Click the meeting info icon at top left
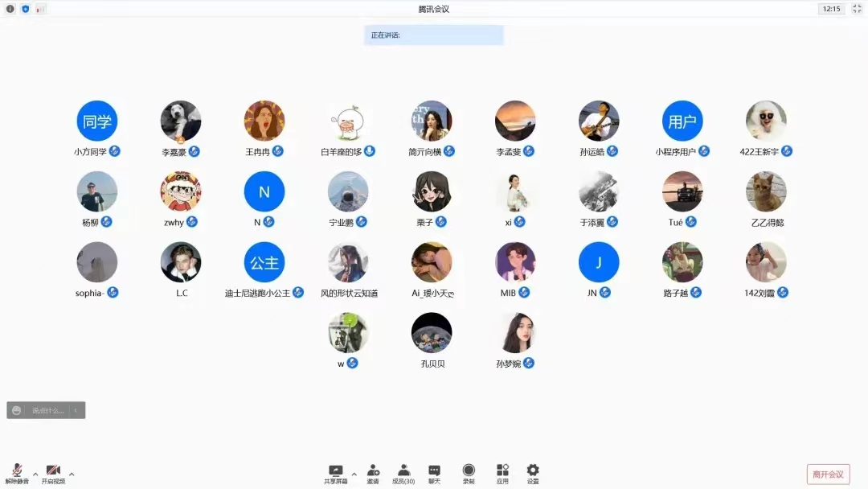The height and width of the screenshot is (489, 868). (x=10, y=9)
